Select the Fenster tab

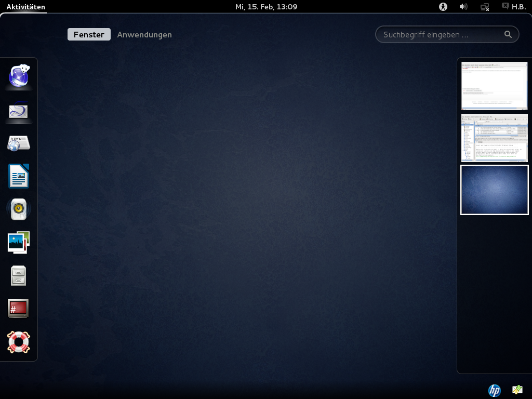coord(89,35)
